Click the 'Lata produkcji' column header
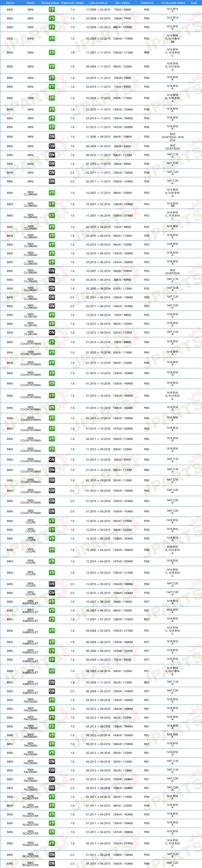Screen dimensions: 202x868 pyautogui.click(x=98, y=3)
